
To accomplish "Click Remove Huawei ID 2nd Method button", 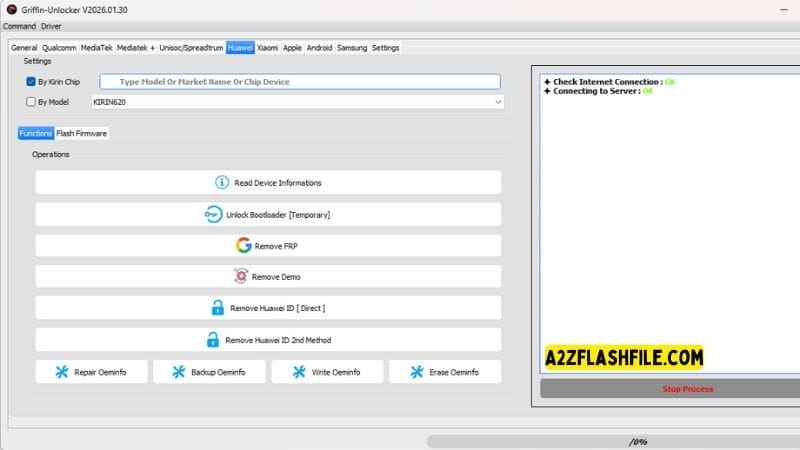I will 268,339.
